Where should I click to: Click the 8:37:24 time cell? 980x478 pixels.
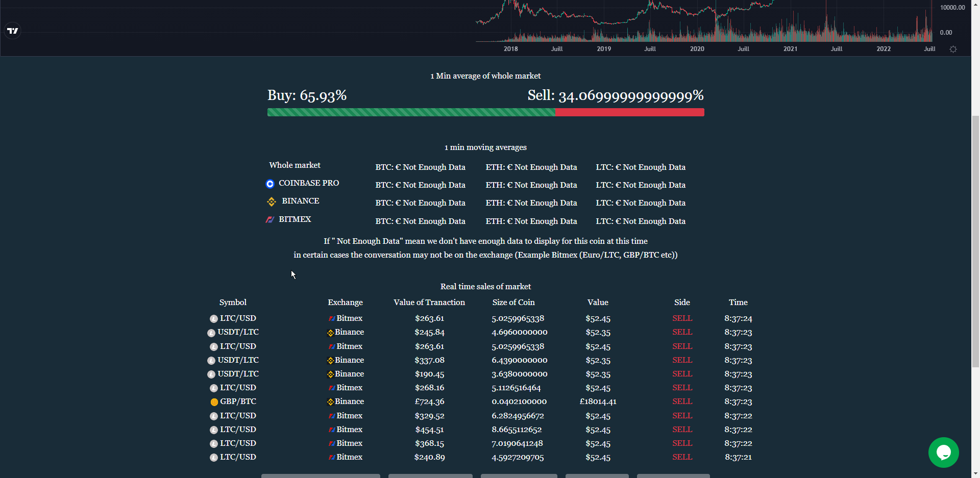[738, 319]
